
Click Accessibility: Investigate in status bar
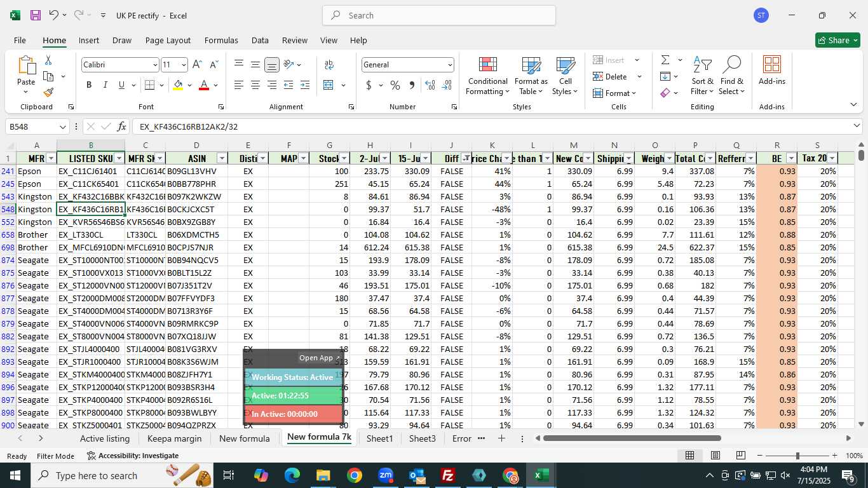[x=133, y=456]
